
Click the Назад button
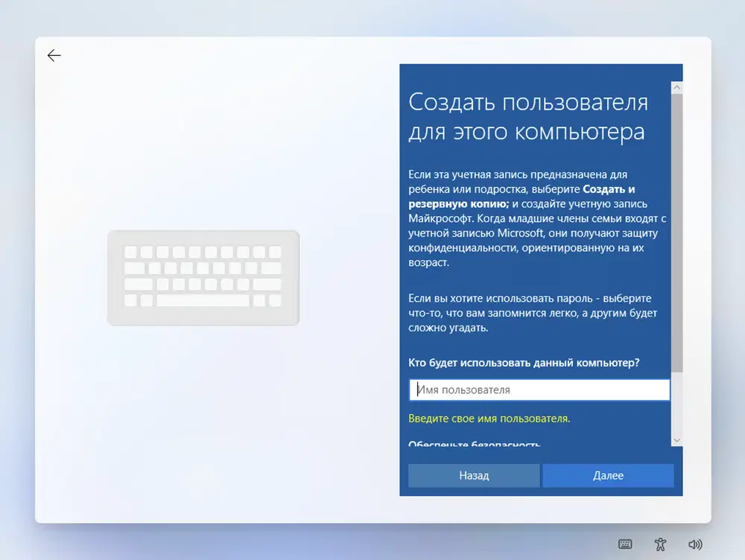click(x=474, y=475)
